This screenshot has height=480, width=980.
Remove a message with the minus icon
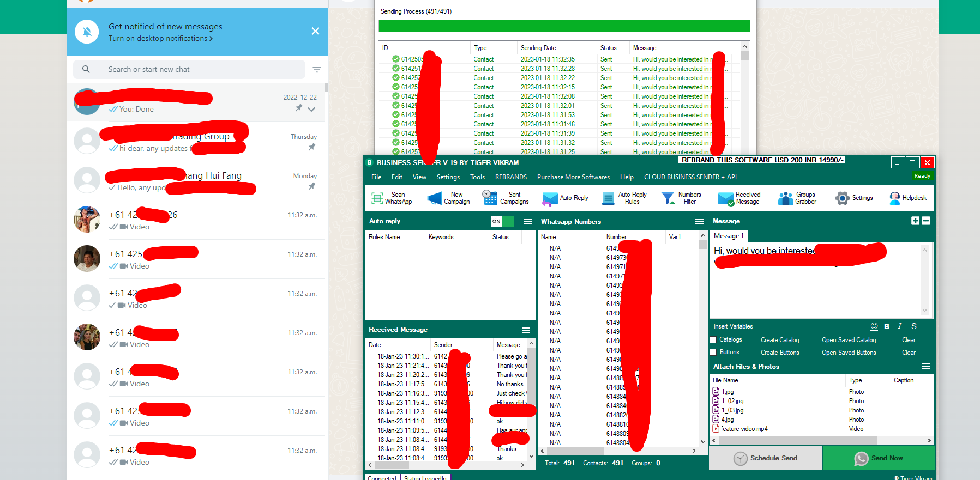click(925, 221)
